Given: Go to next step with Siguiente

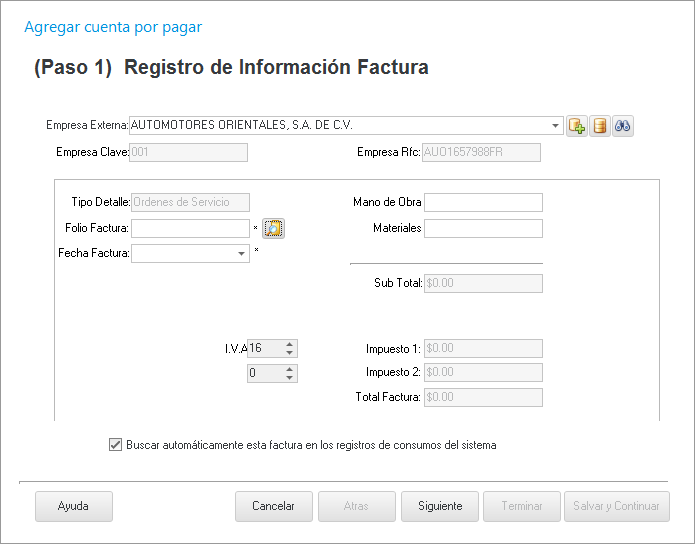Looking at the screenshot, I should (x=439, y=506).
